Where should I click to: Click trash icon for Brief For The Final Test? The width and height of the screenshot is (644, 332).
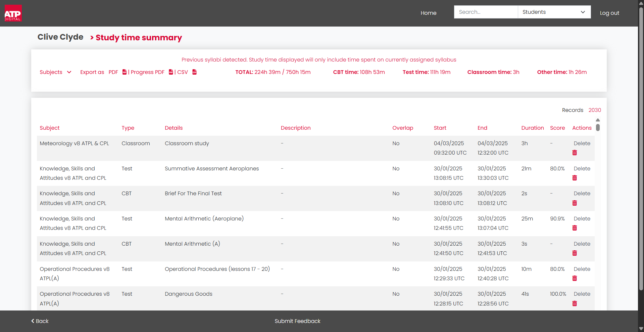click(x=575, y=203)
